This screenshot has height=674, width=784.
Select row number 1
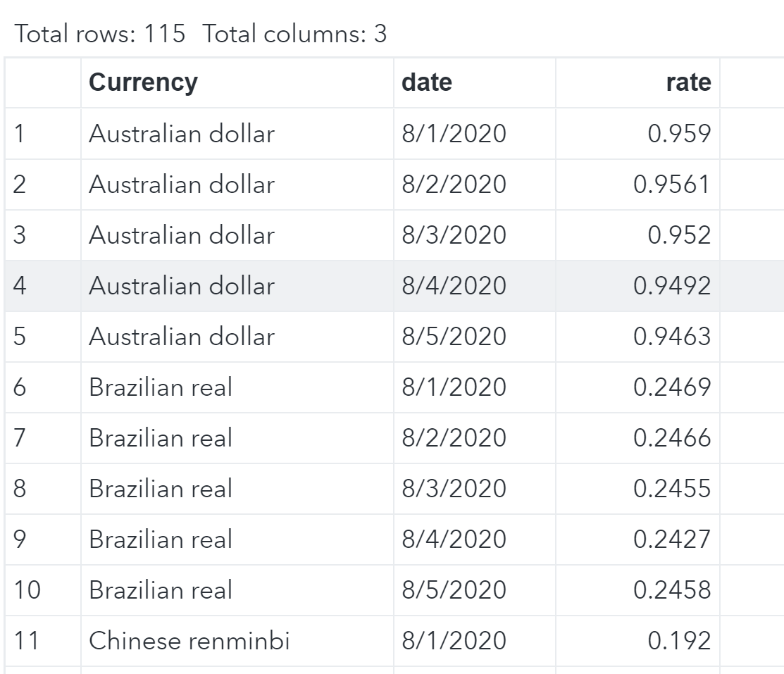tap(20, 134)
